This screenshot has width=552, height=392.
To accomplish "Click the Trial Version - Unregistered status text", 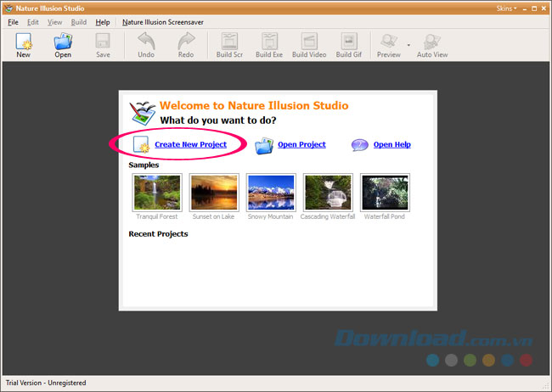I will (46, 383).
